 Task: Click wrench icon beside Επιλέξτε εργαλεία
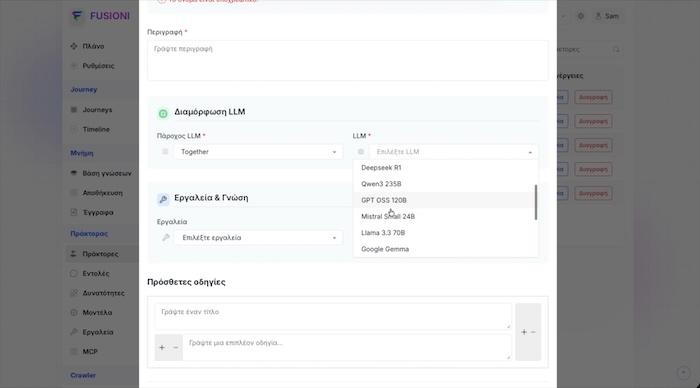pos(166,238)
